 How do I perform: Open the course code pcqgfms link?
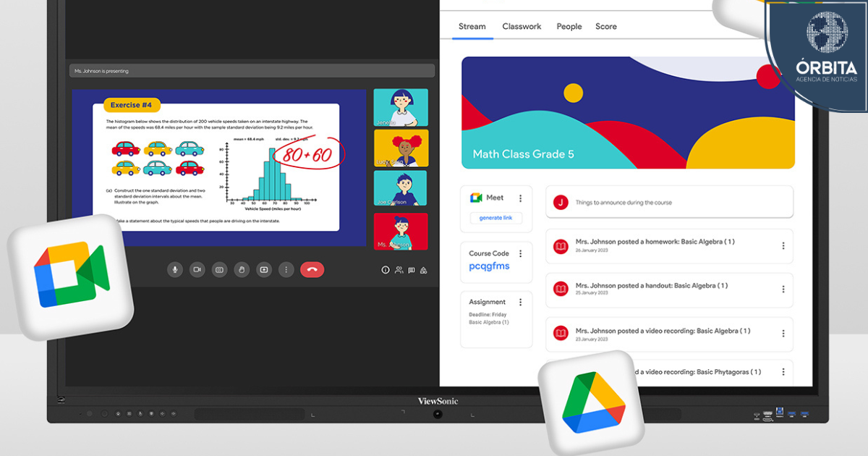coord(489,266)
